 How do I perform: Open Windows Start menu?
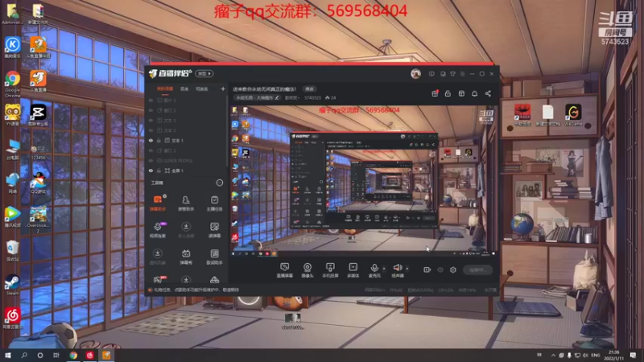[x=7, y=355]
